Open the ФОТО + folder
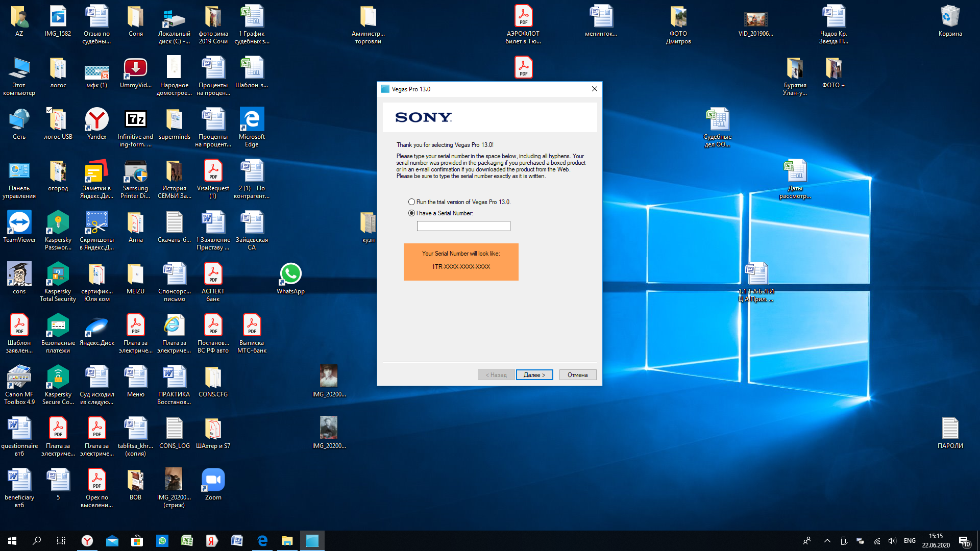The width and height of the screenshot is (980, 551). pos(834,72)
